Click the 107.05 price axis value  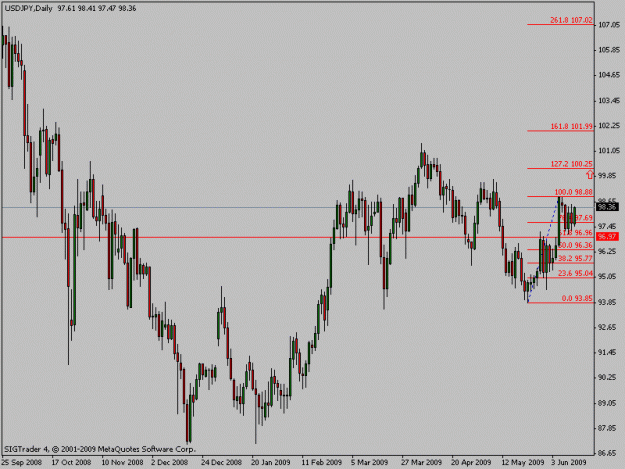pos(609,25)
